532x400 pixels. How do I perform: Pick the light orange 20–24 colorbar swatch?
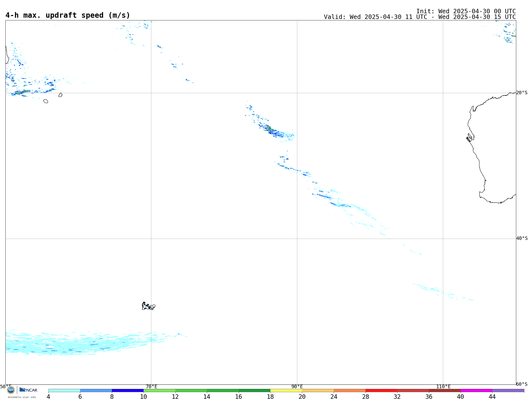click(318, 391)
